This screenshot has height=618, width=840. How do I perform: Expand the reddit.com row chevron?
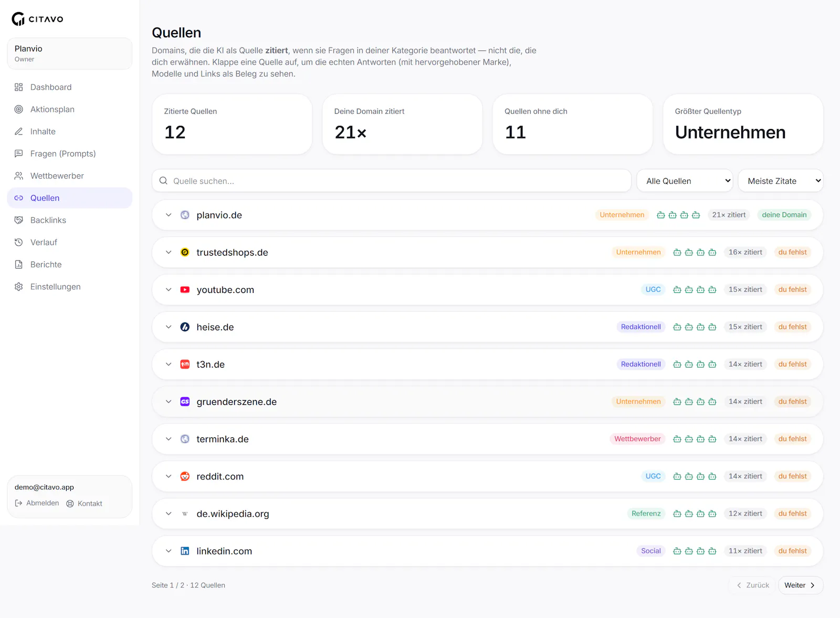click(169, 476)
